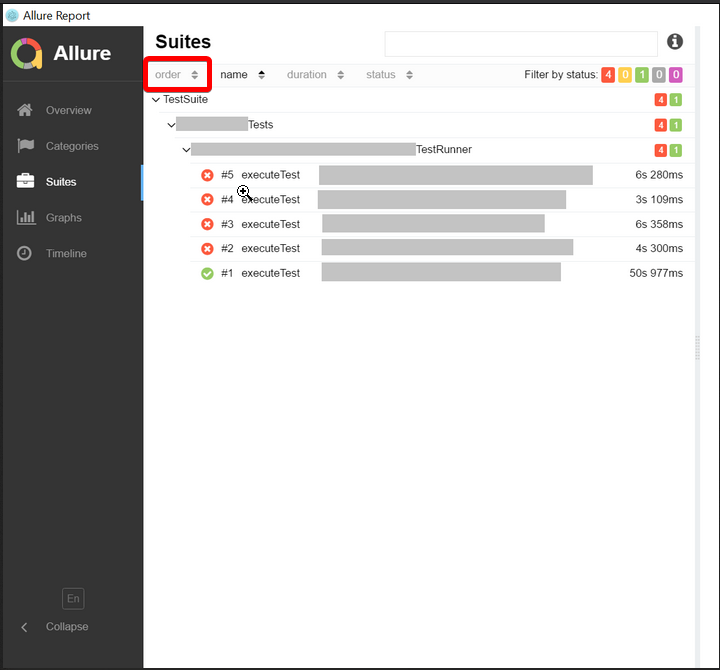Click the passed status icon of test #1

(207, 273)
